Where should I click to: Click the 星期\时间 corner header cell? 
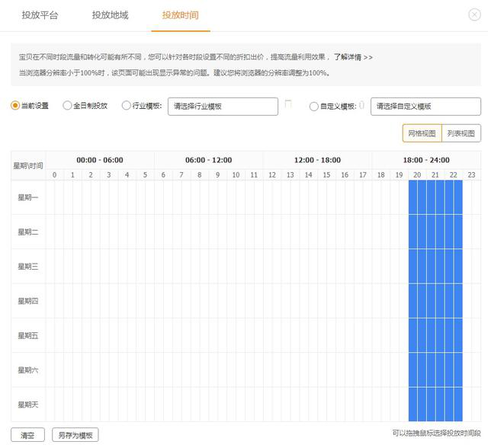28,165
